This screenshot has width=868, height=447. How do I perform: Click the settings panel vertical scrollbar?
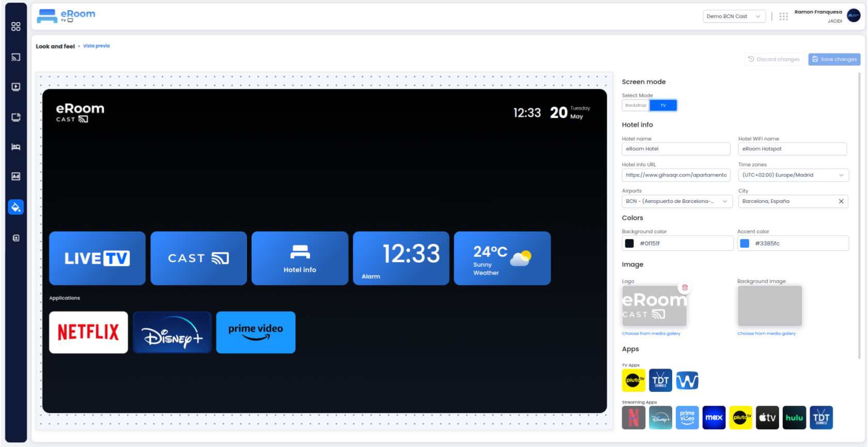pyautogui.click(x=859, y=217)
